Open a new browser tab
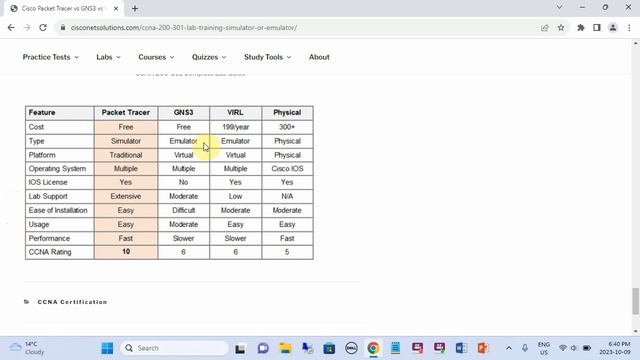The width and height of the screenshot is (640, 360). [x=135, y=9]
